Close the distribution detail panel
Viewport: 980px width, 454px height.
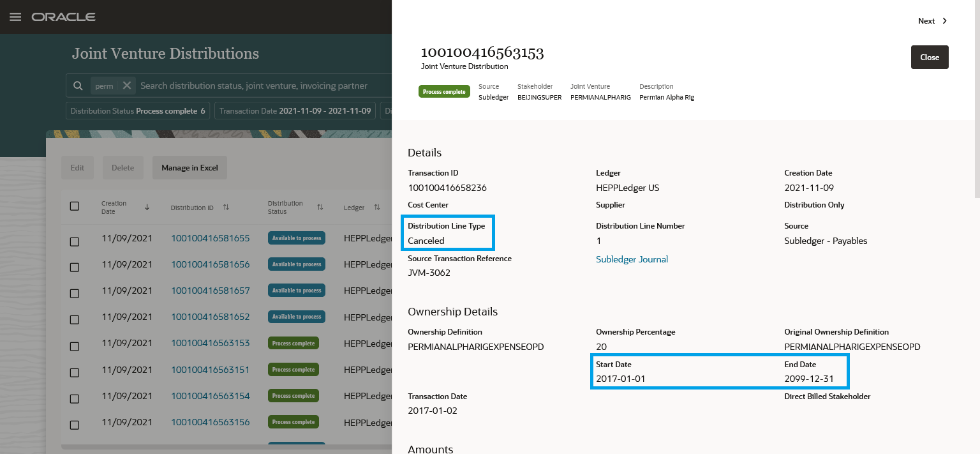929,57
